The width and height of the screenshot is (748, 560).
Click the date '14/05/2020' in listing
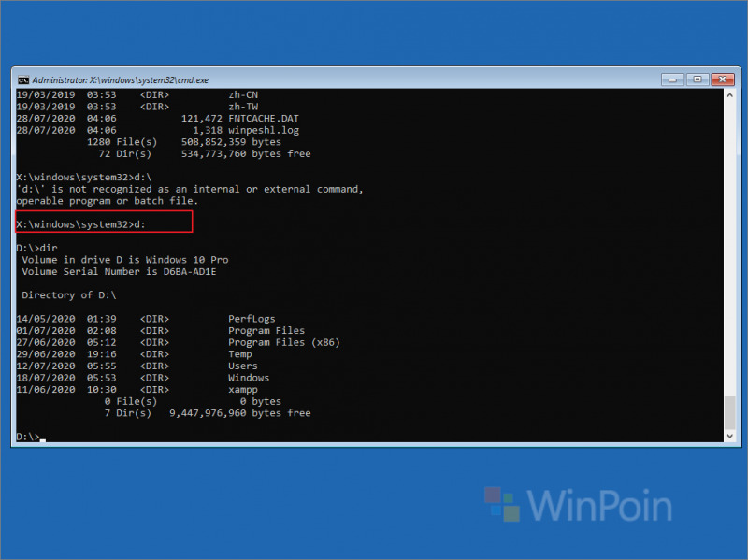(46, 319)
